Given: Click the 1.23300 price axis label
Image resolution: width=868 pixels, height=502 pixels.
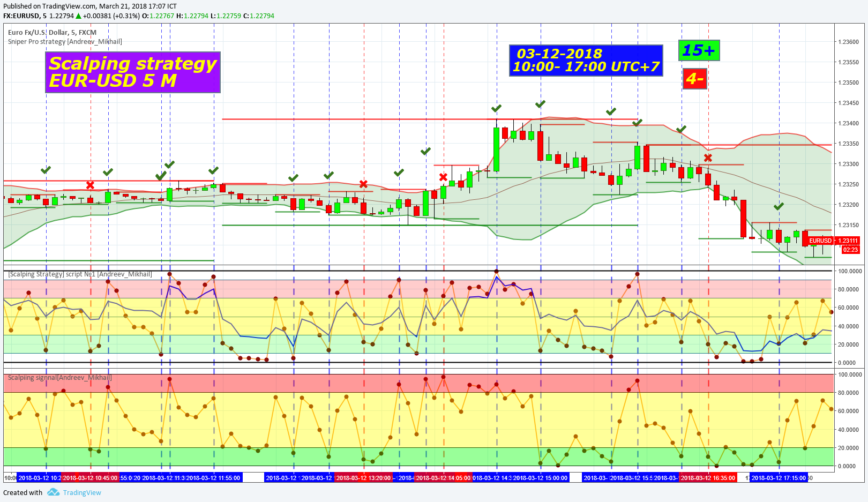Looking at the screenshot, I should (848, 164).
